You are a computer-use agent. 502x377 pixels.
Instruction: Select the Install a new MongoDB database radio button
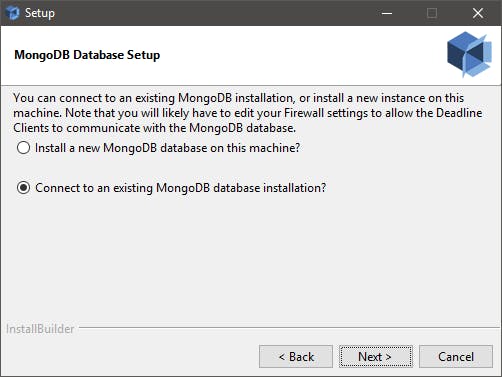(x=23, y=148)
